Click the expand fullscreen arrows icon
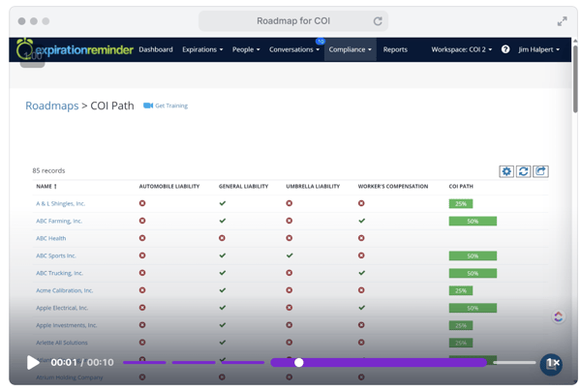Screen dimensions: 581x392 562,21
